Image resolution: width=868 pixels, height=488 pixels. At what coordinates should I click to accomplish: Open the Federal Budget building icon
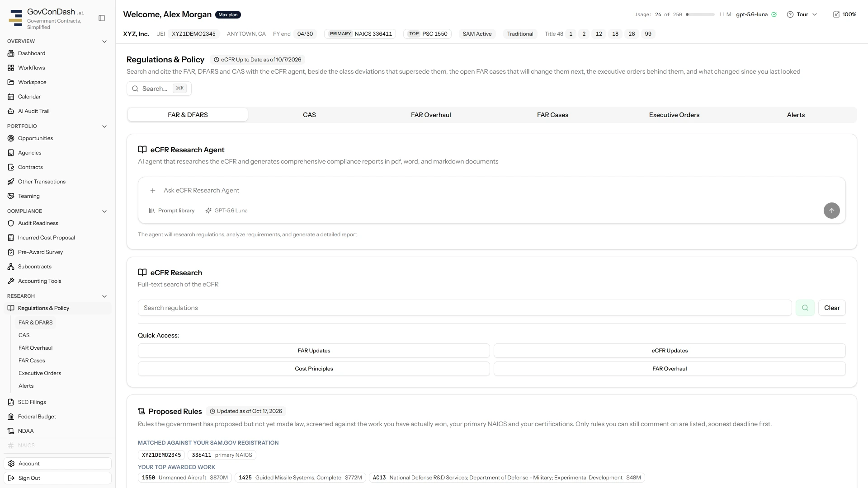(11, 417)
